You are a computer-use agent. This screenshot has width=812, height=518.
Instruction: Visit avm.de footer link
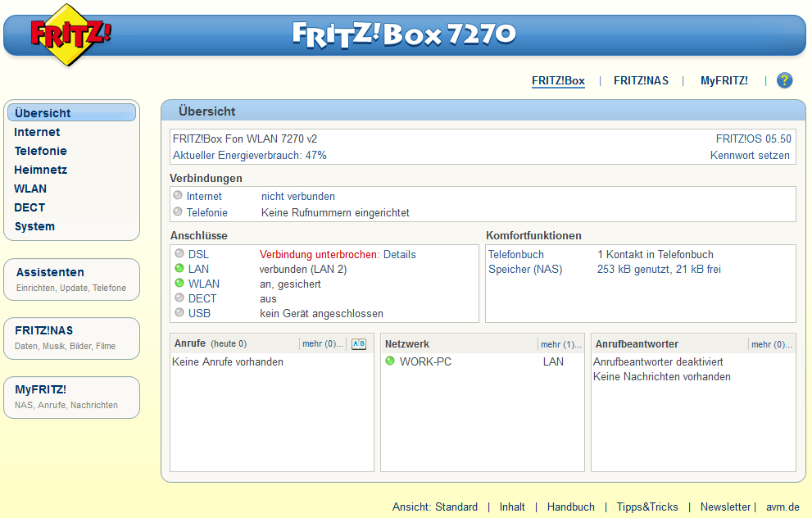[x=783, y=507]
